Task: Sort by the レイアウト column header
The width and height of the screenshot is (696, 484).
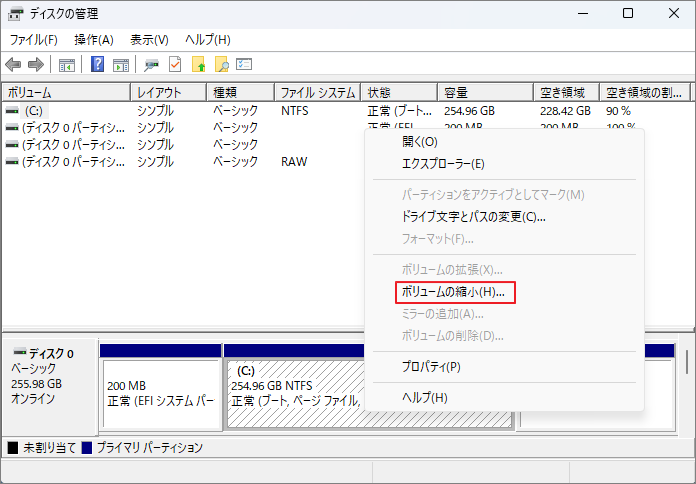Action: coord(169,92)
